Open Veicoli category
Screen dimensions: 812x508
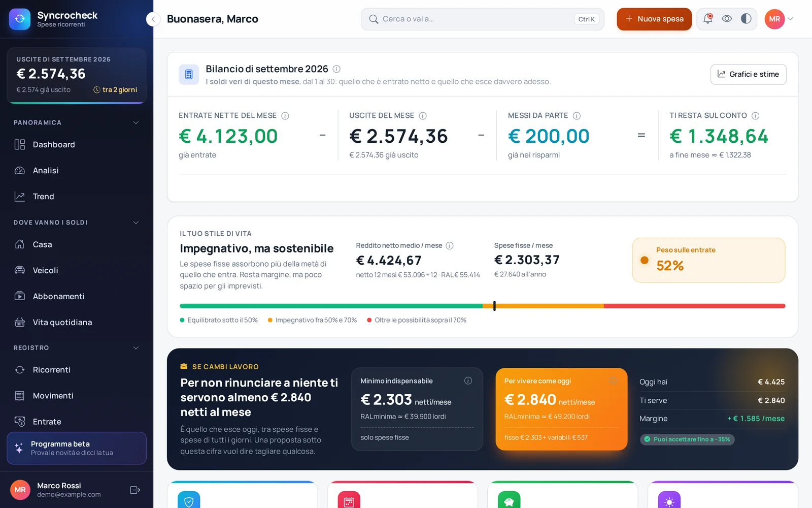tap(76, 271)
